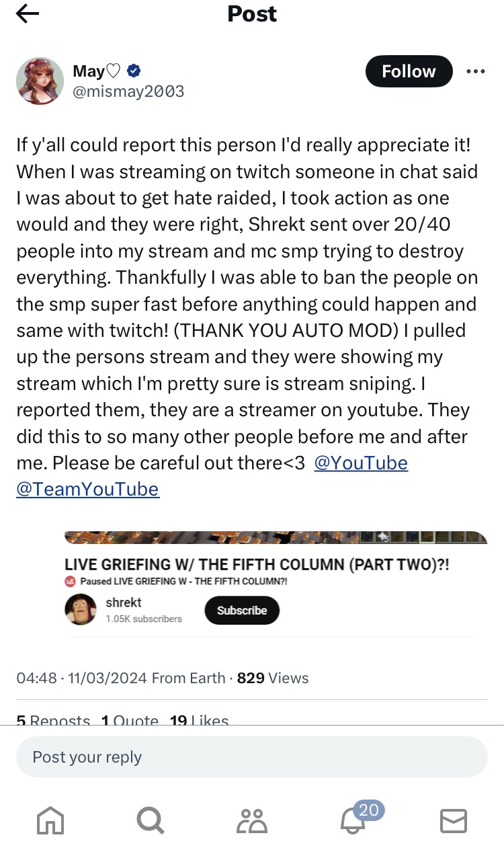Image resolution: width=504 pixels, height=854 pixels.
Task: Open the Messages envelope tab
Action: (x=453, y=820)
